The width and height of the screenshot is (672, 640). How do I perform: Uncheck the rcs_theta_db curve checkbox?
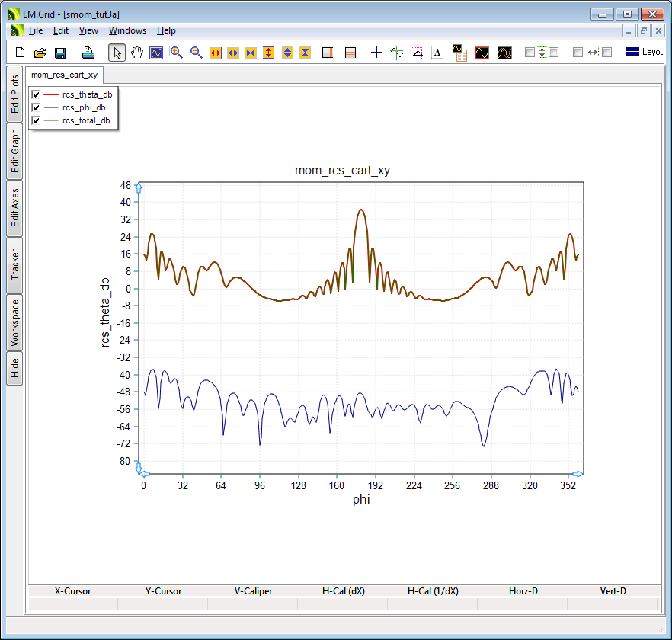coord(36,95)
